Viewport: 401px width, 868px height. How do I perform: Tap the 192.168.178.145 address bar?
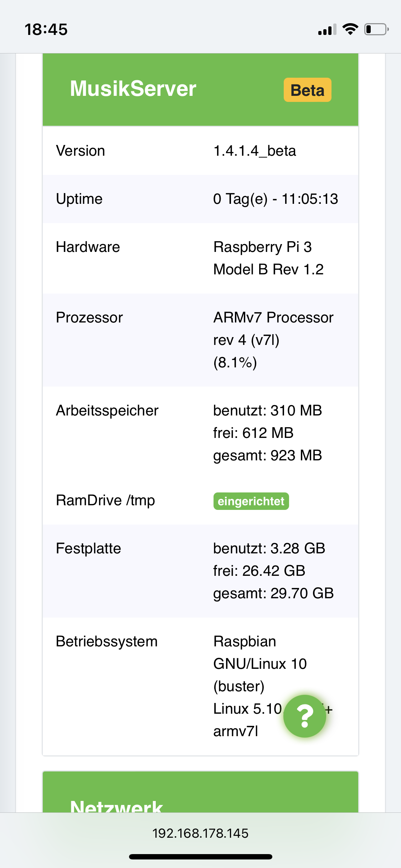point(200,833)
